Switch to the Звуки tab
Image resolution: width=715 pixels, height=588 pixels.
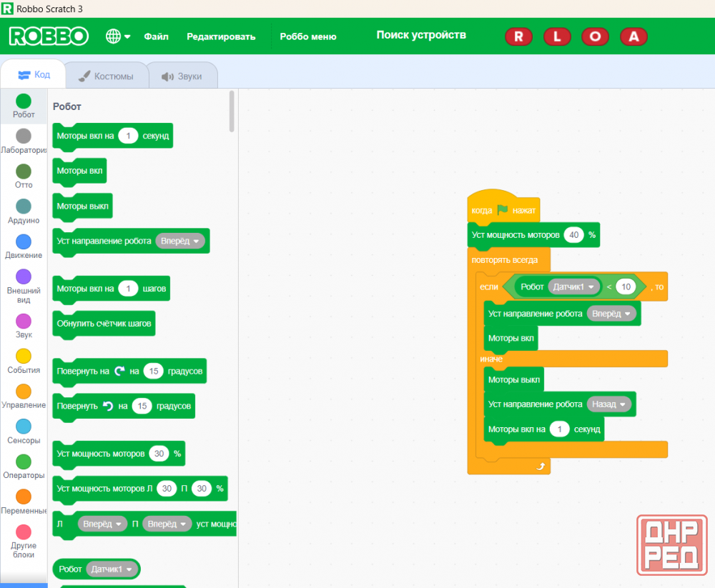click(x=182, y=76)
